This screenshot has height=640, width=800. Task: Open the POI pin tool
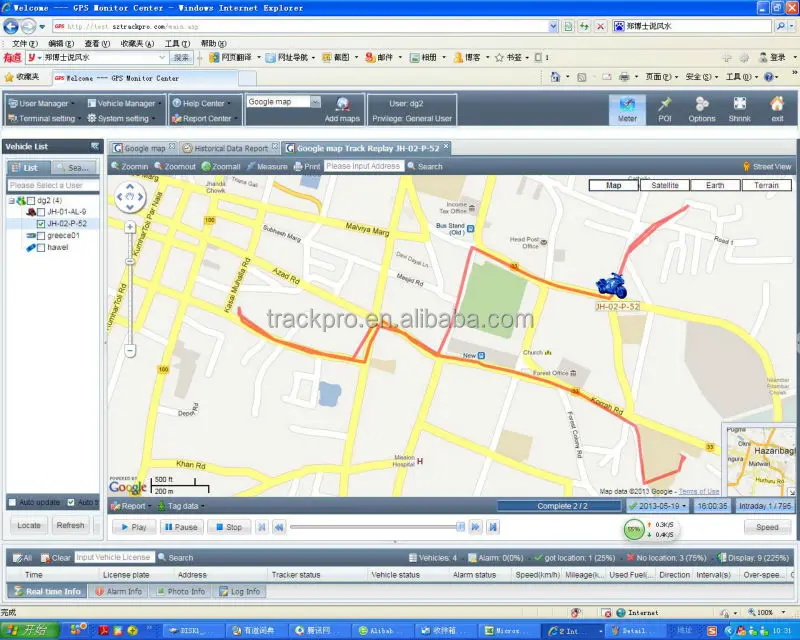(664, 110)
